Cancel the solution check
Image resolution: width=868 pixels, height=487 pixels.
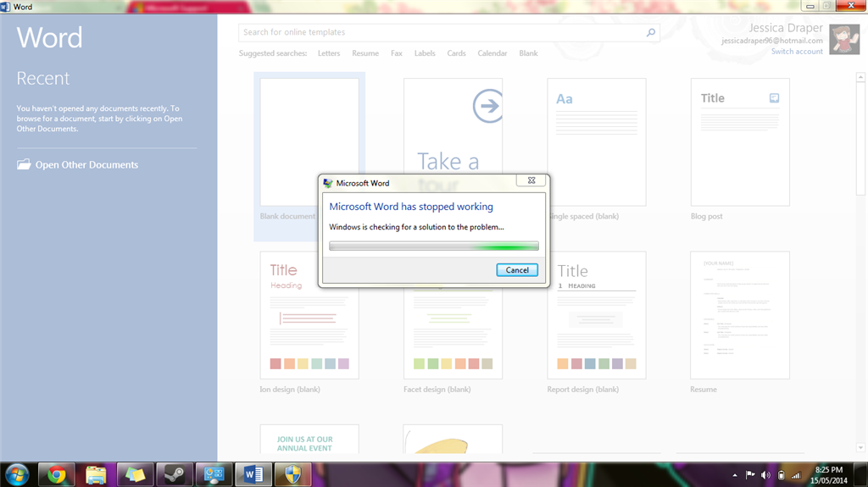(517, 270)
